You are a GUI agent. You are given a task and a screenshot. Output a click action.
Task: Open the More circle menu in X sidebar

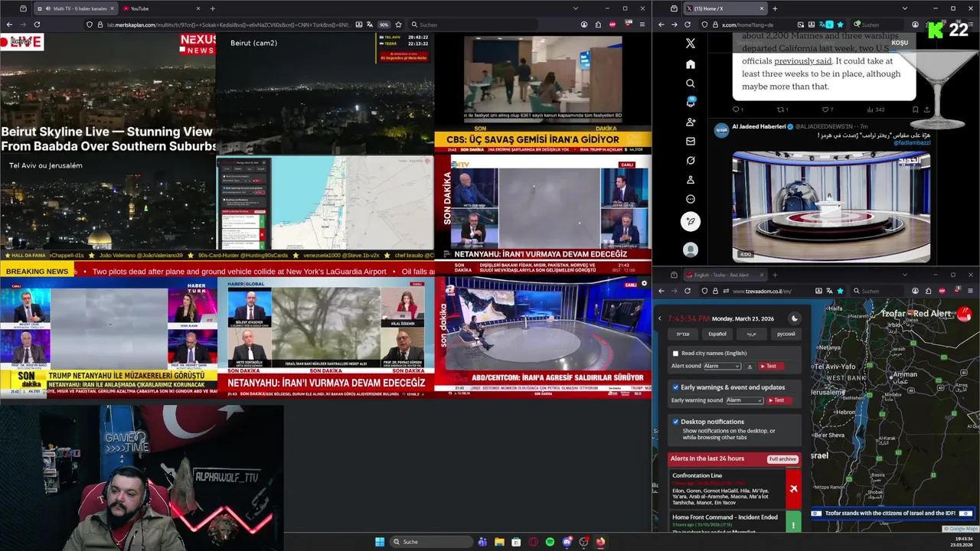click(691, 199)
